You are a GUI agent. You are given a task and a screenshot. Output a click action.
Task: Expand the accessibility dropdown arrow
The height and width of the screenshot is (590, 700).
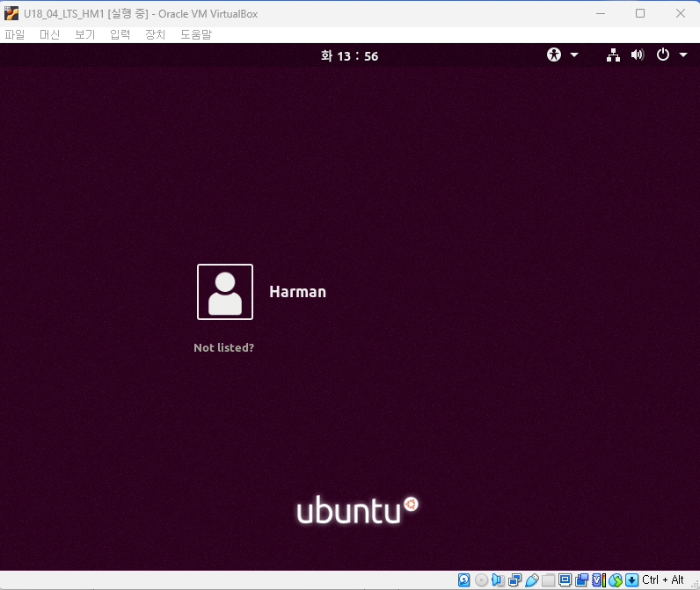574,55
